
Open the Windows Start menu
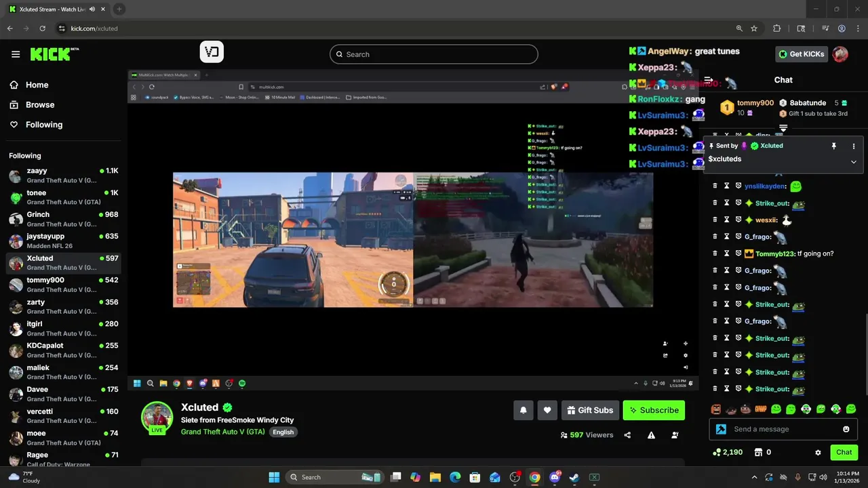tap(274, 477)
